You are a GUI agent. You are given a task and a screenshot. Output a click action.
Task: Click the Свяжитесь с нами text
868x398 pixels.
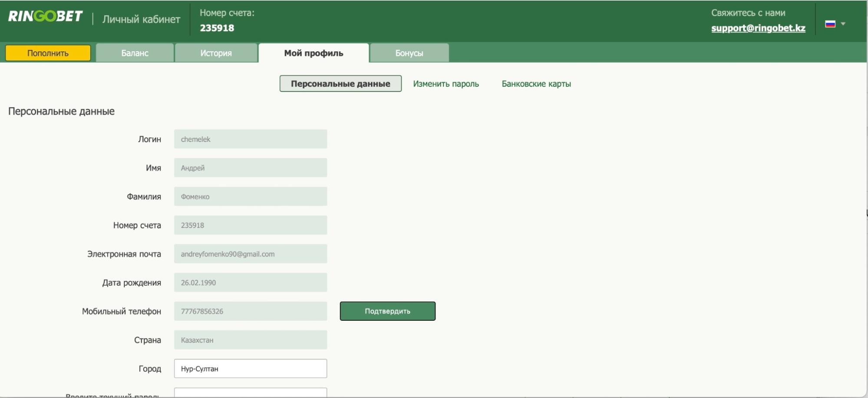(x=748, y=13)
